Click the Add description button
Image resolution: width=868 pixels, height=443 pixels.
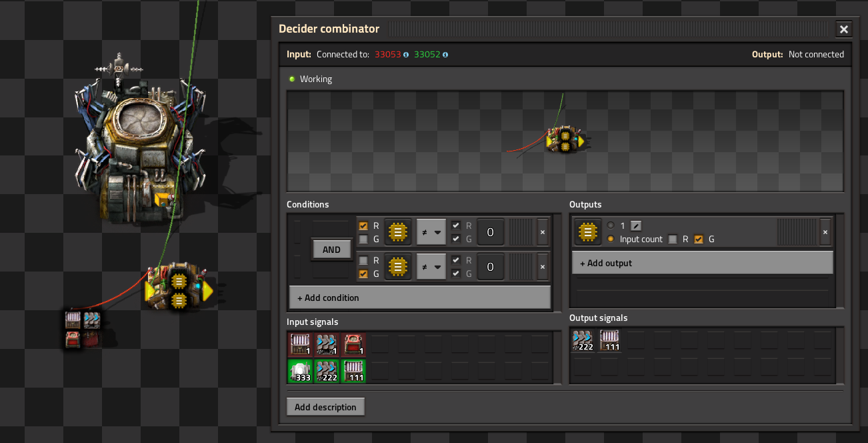325,407
